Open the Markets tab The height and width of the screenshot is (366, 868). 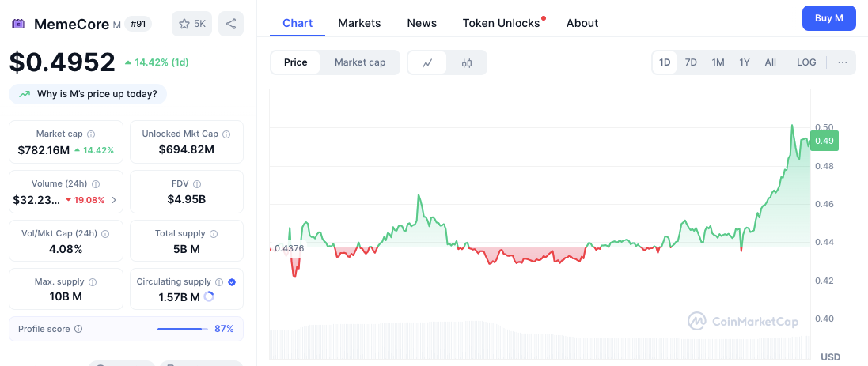click(359, 23)
